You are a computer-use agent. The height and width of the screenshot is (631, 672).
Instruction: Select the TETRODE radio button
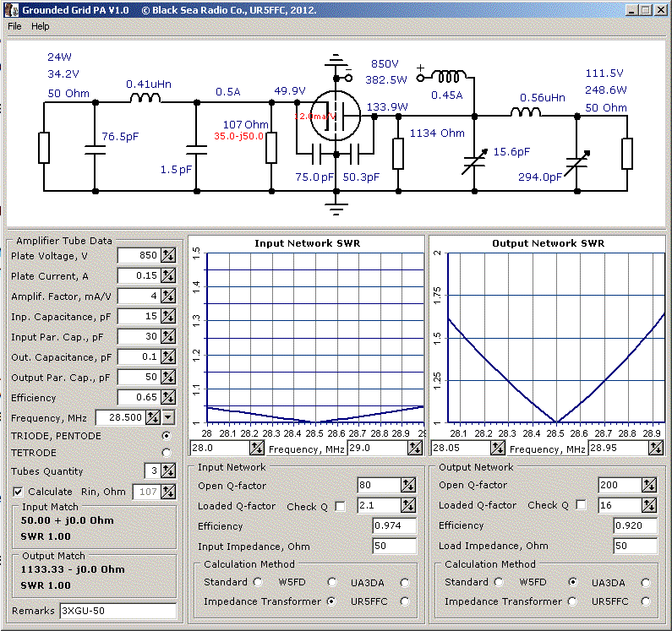[x=167, y=453]
